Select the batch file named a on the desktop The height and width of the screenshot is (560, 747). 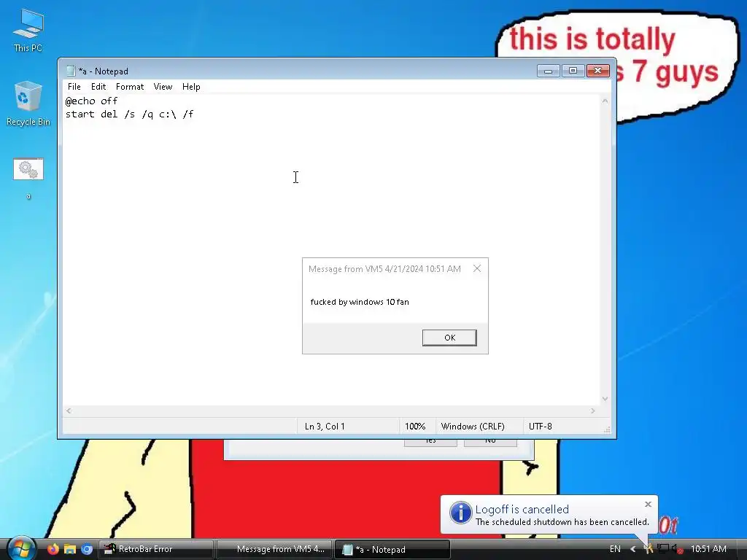(x=28, y=178)
